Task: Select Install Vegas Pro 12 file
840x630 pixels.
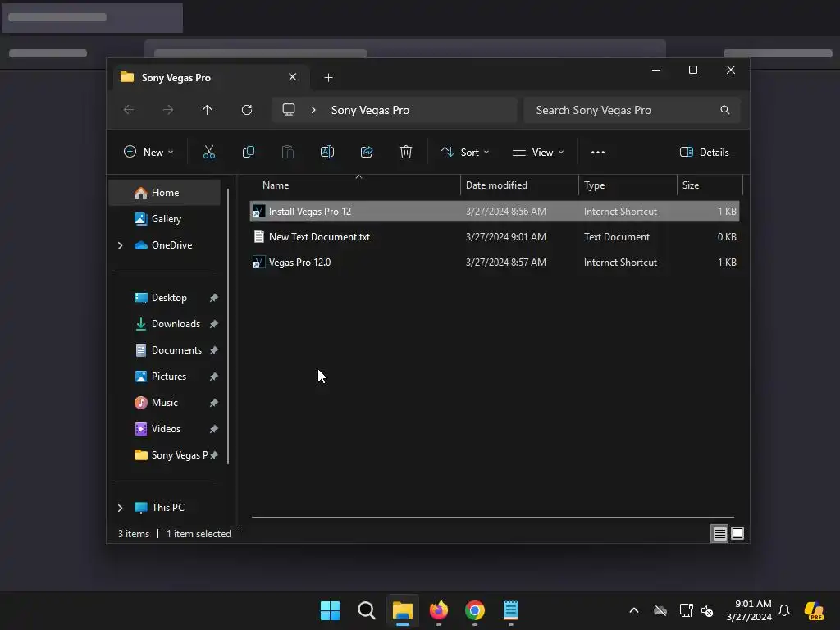Action: (x=494, y=211)
